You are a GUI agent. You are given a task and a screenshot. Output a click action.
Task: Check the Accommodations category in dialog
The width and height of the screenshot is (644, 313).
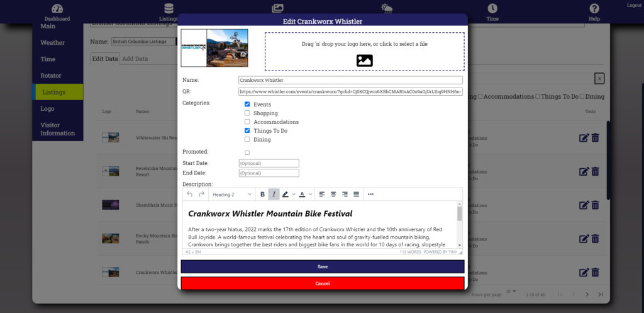pyautogui.click(x=247, y=122)
